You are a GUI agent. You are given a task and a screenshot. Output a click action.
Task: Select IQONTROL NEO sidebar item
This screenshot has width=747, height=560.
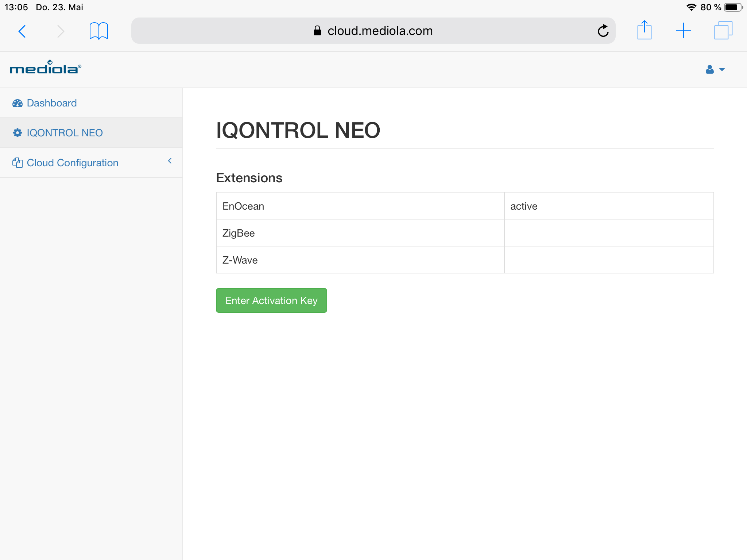pyautogui.click(x=65, y=133)
